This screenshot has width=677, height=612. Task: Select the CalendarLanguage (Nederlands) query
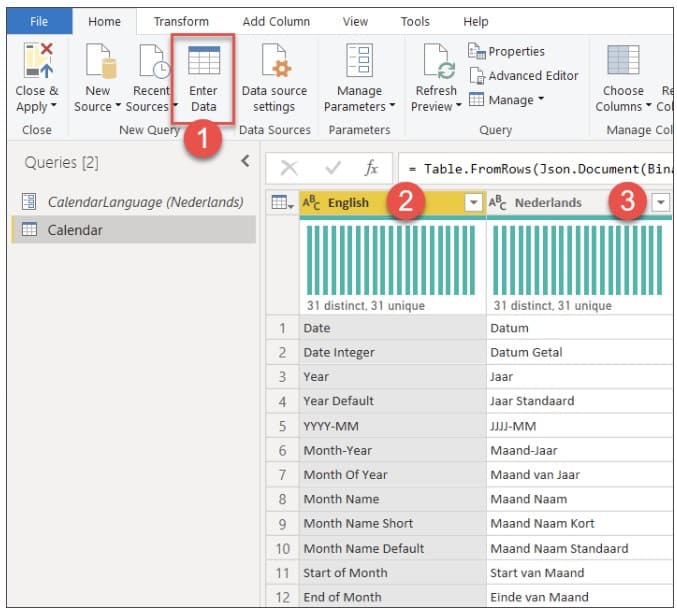click(134, 202)
